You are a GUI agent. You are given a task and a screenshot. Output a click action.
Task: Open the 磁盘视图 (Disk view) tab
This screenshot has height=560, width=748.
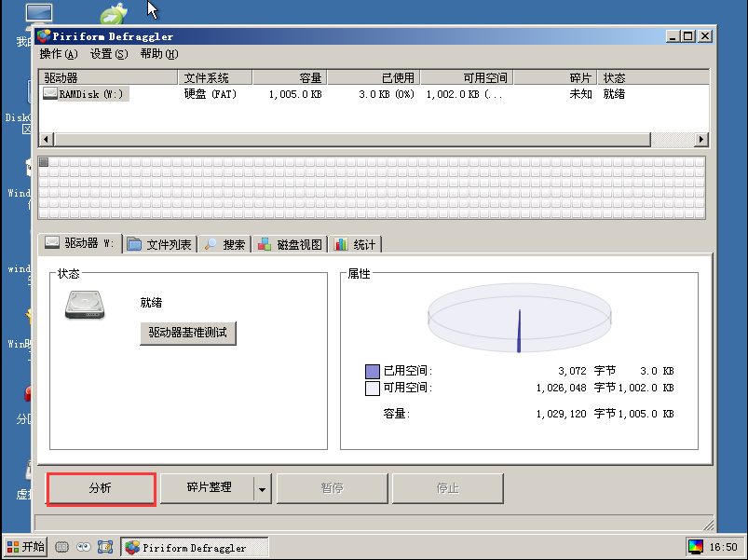291,244
